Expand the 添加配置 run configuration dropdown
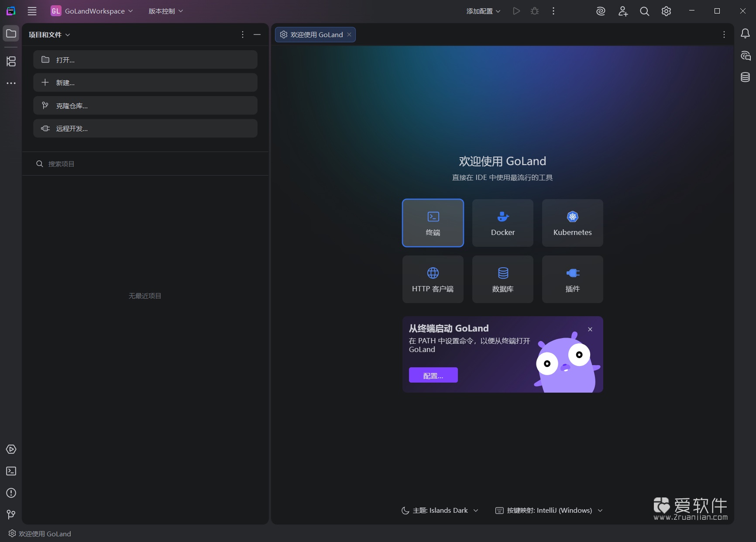 (x=482, y=11)
